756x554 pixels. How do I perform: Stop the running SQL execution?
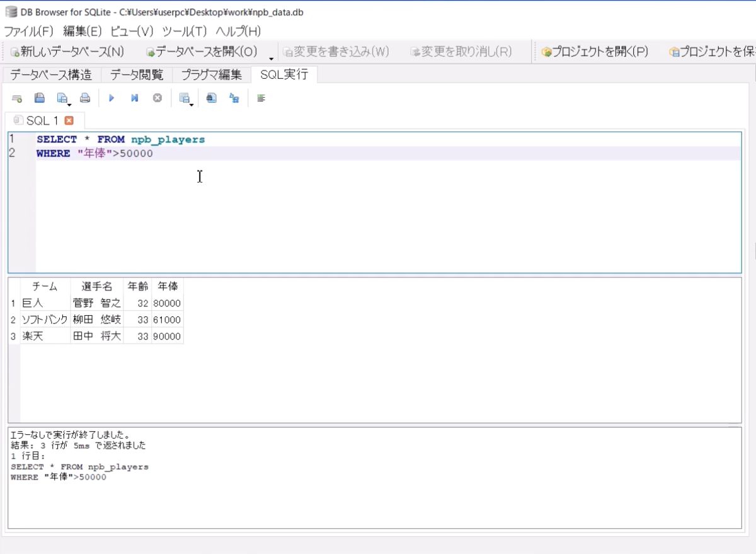tap(156, 98)
